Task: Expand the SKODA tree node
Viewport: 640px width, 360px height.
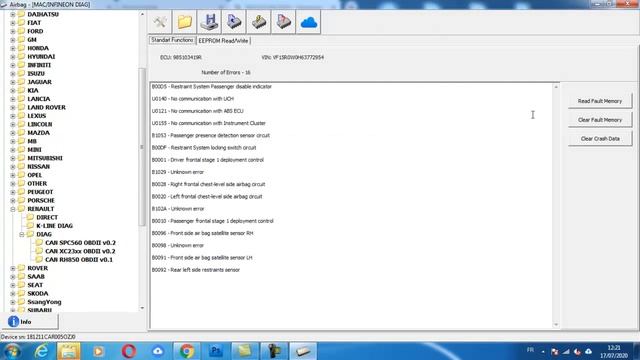Action: 13,293
